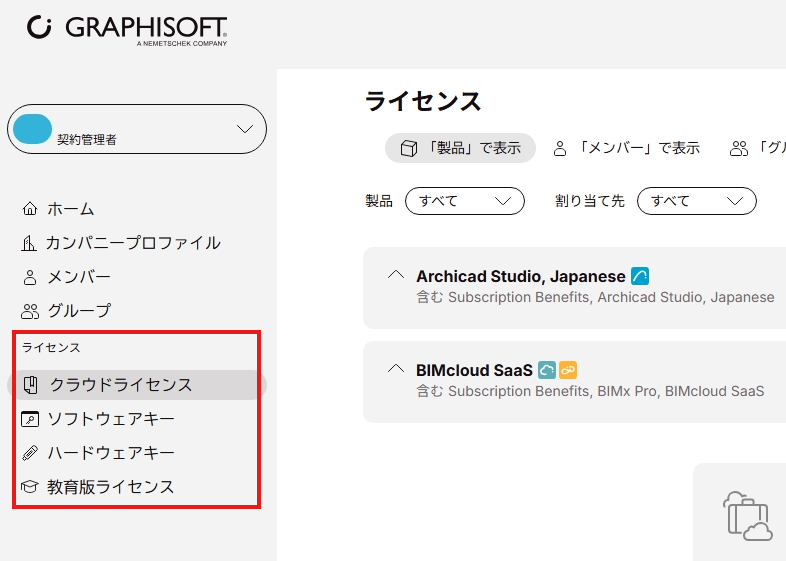Click the ライセンス sidebar section label
The width and height of the screenshot is (786, 561).
51,347
